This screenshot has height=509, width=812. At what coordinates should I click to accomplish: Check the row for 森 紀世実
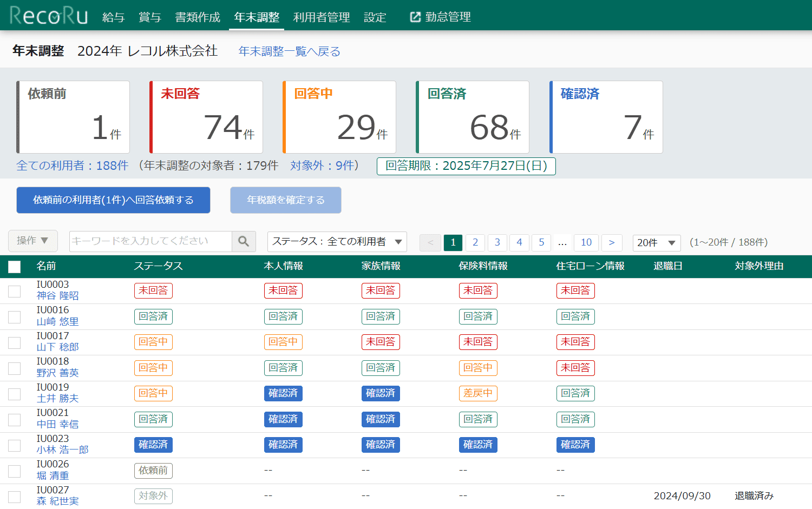pos(15,497)
